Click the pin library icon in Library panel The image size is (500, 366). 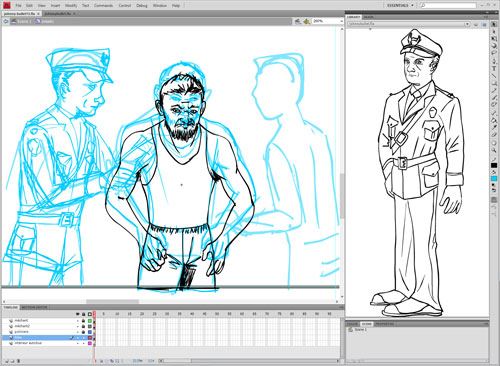pos(476,24)
